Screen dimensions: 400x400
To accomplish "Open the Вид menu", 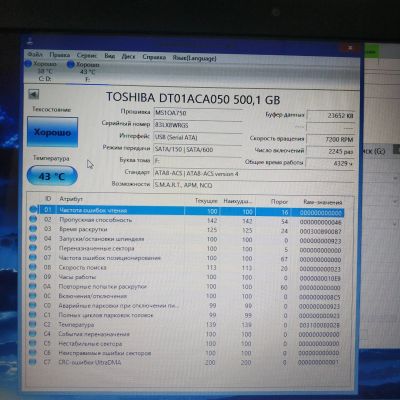I will pyautogui.click(x=109, y=56).
